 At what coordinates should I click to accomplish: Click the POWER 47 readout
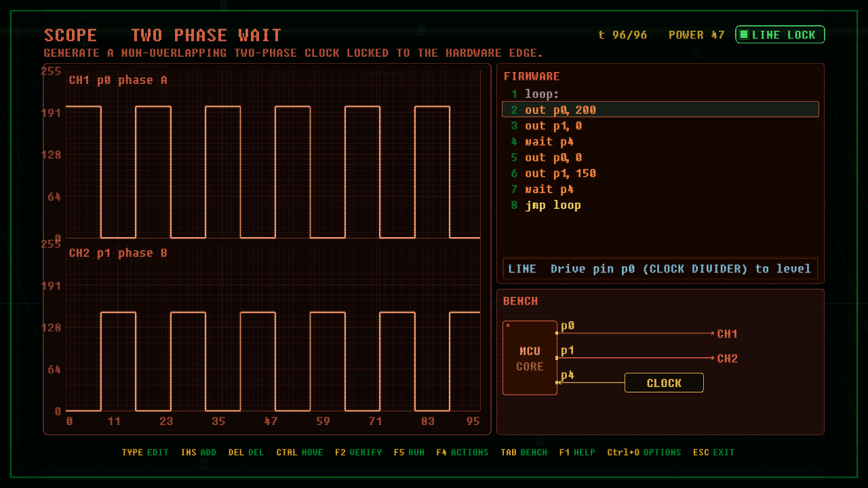[x=696, y=35]
